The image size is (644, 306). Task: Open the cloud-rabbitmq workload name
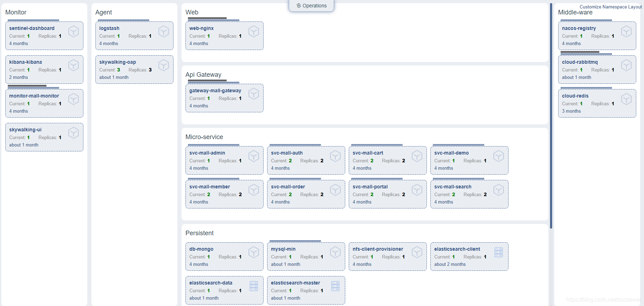(580, 62)
